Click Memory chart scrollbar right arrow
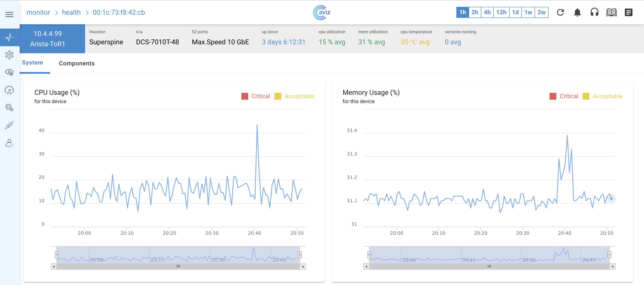Viewport: 644px width, 285px height. pos(612,266)
